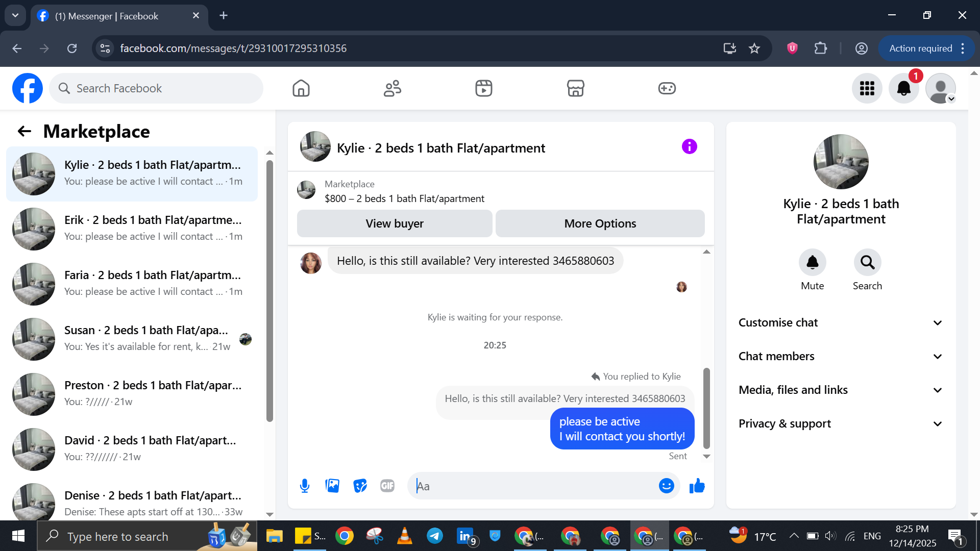Go to Facebook Marketplace tab
Screen dimensions: 980x551
(575, 88)
